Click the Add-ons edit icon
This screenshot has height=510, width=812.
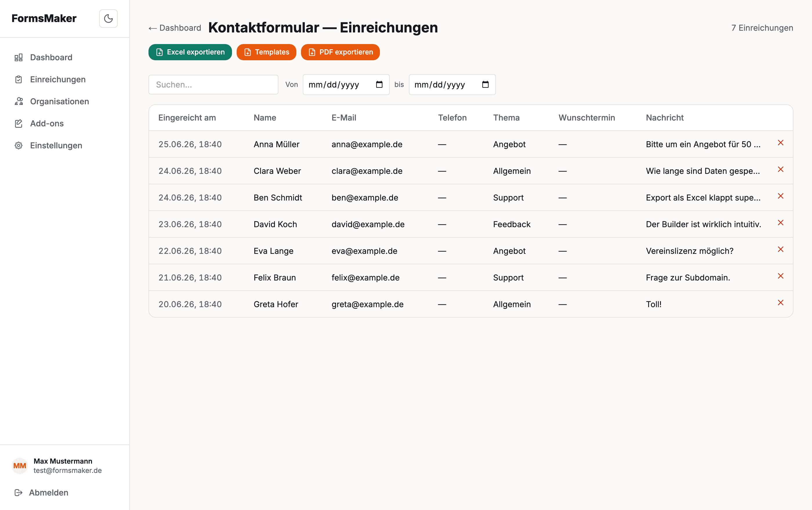click(19, 123)
